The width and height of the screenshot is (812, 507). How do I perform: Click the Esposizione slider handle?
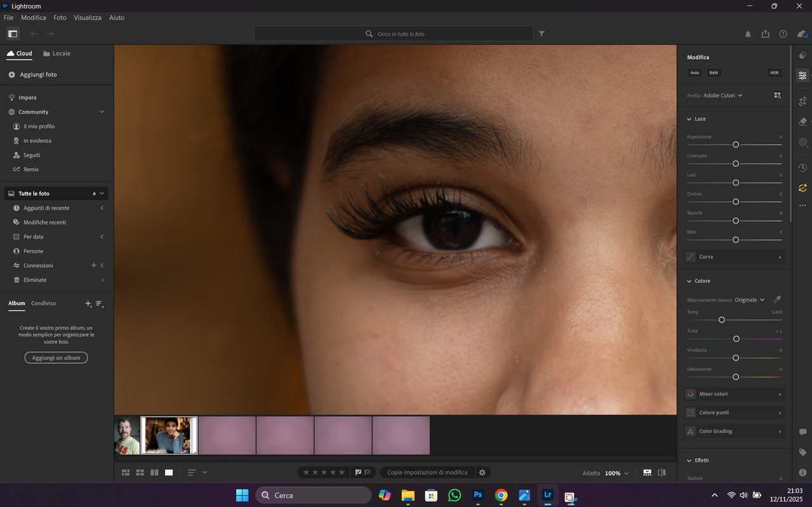coord(736,145)
